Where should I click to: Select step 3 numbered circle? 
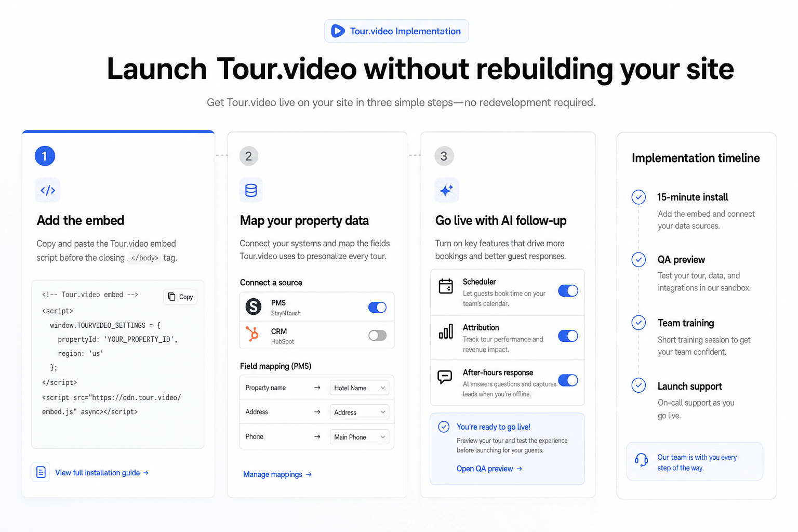444,156
